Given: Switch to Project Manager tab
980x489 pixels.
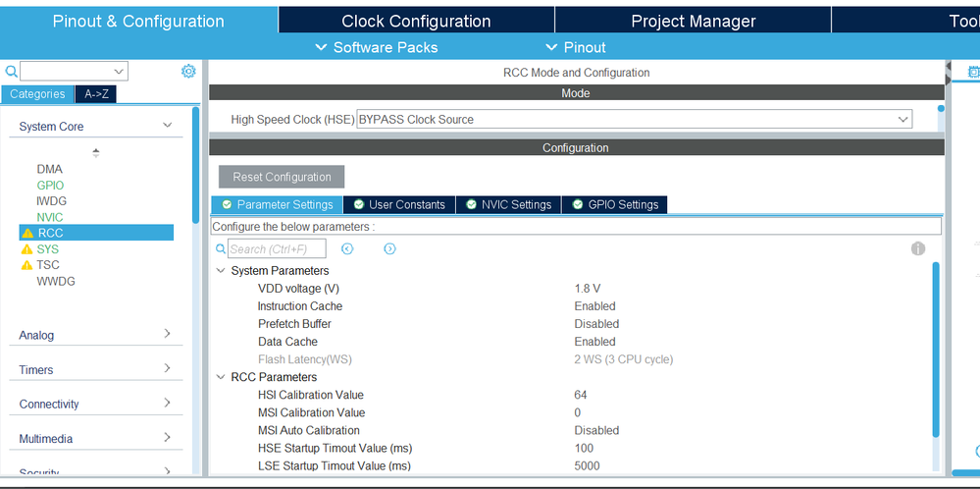Looking at the screenshot, I should coord(694,21).
